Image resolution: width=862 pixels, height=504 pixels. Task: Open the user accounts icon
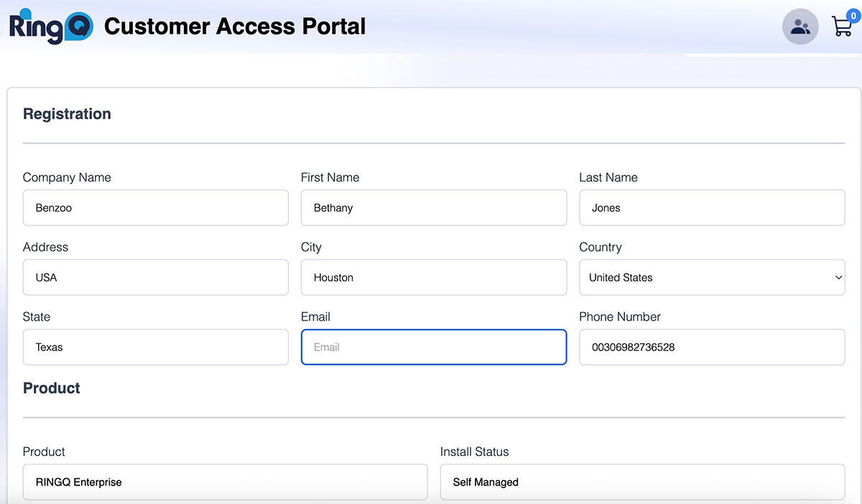[x=800, y=27]
